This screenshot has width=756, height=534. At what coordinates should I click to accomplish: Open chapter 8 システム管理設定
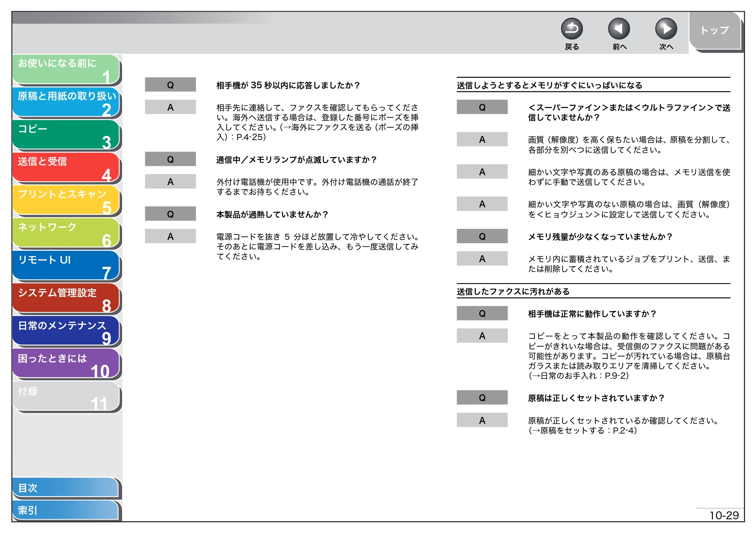66,298
